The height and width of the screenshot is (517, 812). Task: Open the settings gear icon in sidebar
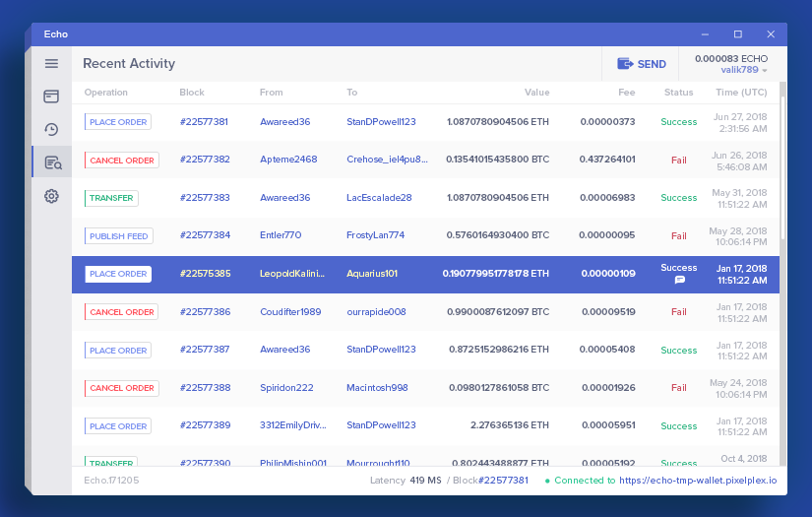click(x=51, y=196)
